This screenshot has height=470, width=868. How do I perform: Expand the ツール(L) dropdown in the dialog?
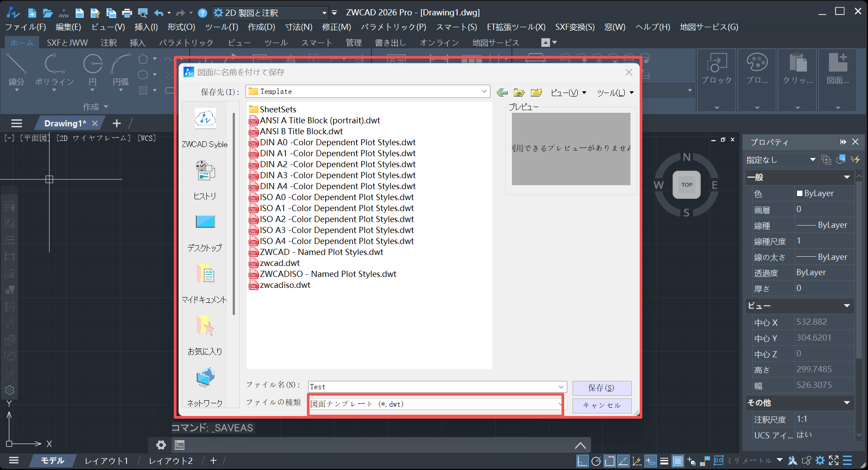point(614,93)
